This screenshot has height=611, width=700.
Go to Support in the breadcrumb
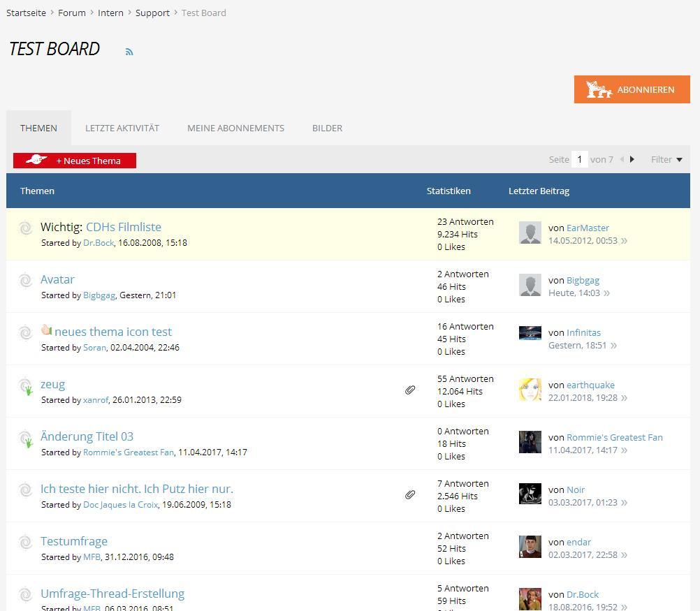point(152,13)
